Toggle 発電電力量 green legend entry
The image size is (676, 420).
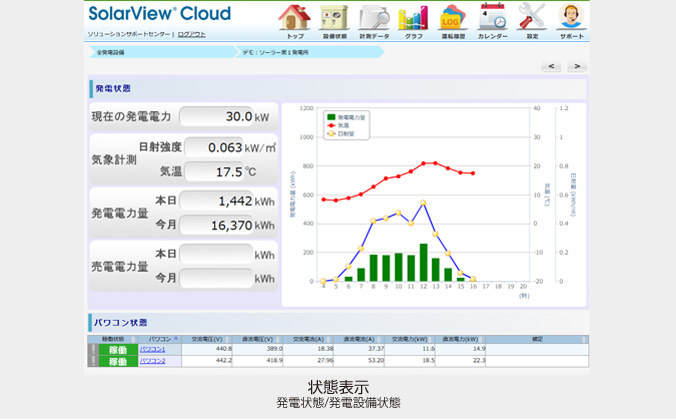tap(346, 117)
